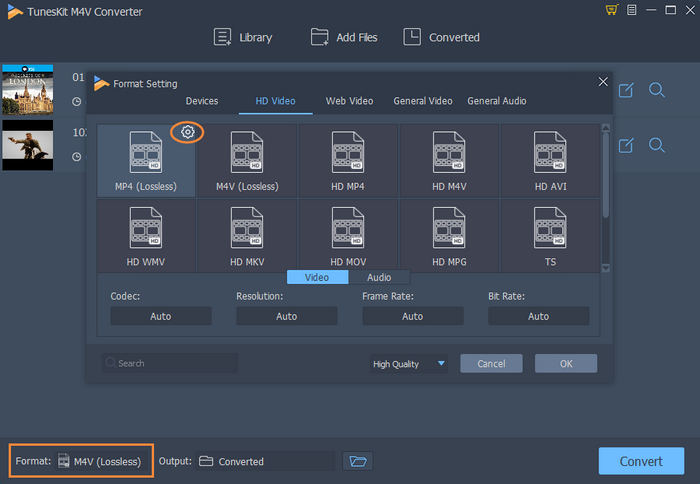Screen dimensions: 700x484
Task: Select the TS format
Action: point(550,236)
